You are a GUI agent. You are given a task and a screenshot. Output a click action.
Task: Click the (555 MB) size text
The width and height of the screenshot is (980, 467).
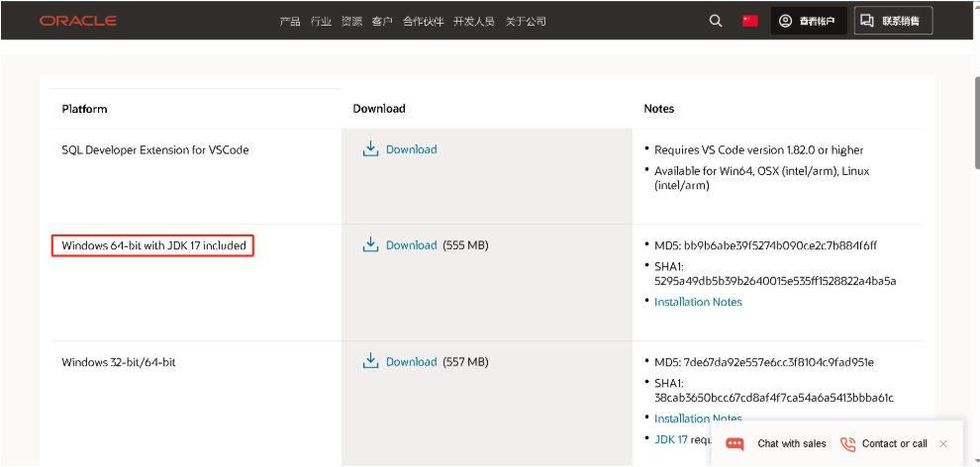[x=465, y=245]
